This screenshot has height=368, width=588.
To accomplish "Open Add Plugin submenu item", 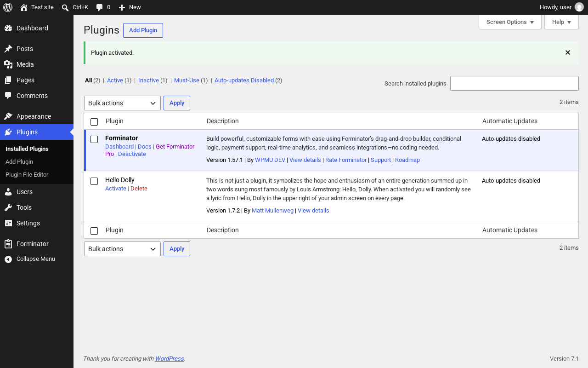I will tap(19, 162).
